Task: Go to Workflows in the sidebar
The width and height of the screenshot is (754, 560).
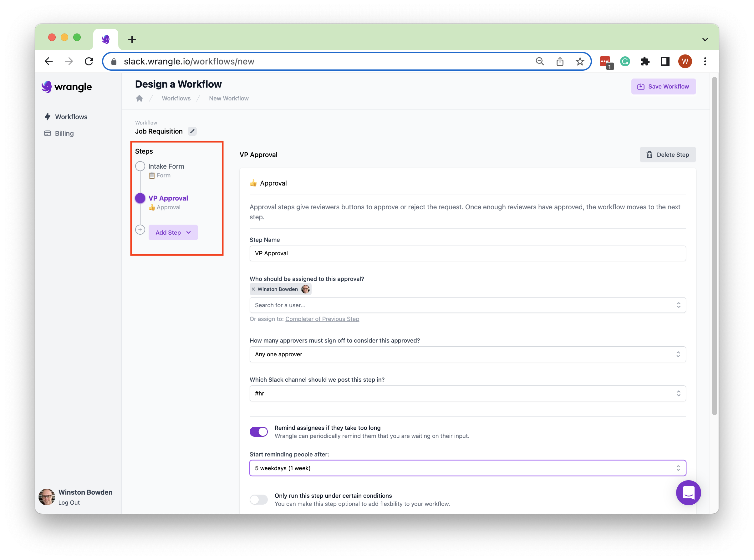Action: point(71,117)
